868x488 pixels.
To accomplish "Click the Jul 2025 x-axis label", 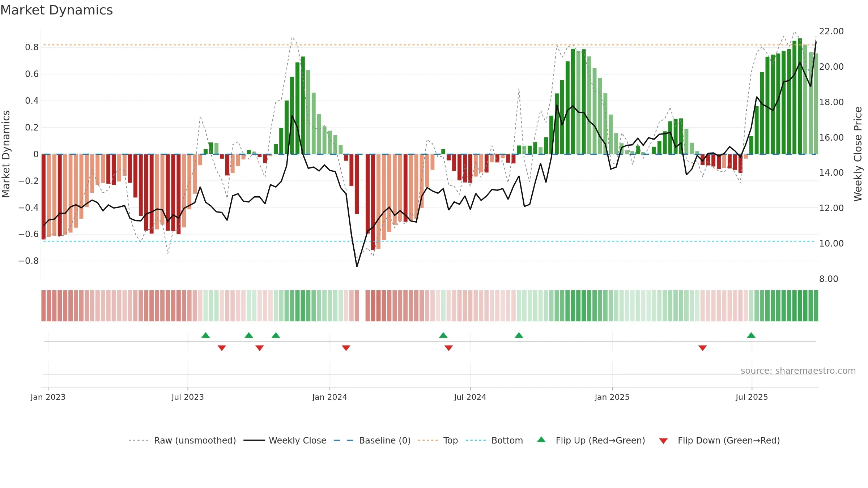I will click(752, 397).
